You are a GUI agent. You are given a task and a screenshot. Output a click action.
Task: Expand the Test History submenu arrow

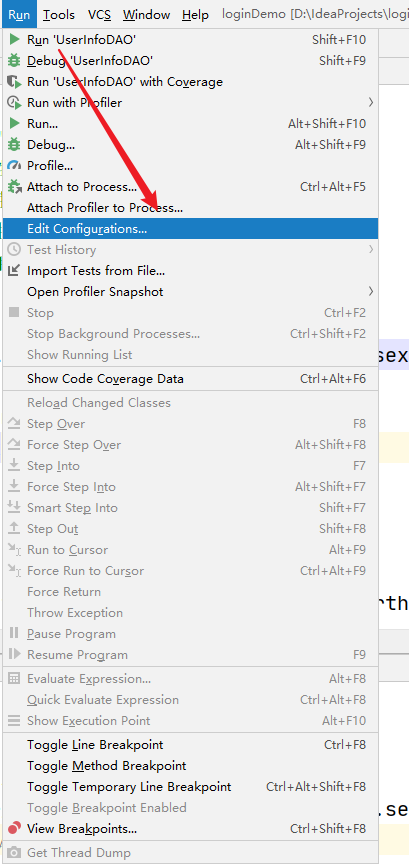pos(371,250)
